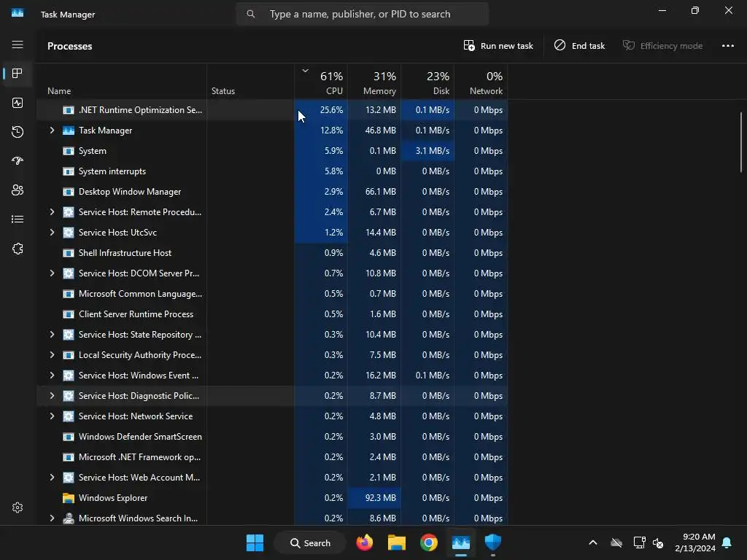Select the .NET Runtime Optimization Service row

point(272,110)
